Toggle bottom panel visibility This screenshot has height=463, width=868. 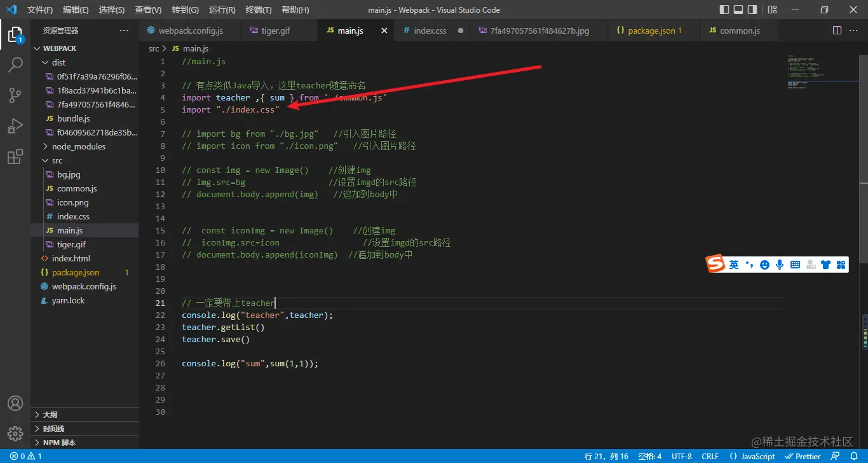(738, 10)
